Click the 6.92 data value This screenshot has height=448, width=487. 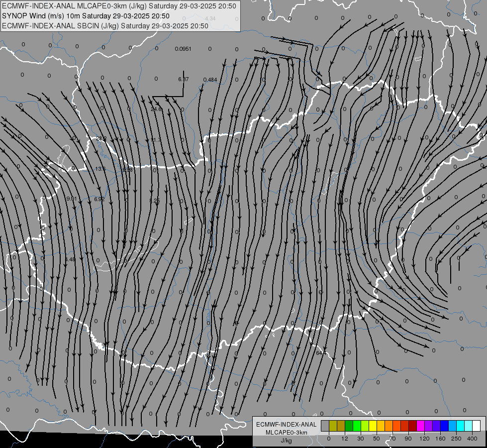99,199
